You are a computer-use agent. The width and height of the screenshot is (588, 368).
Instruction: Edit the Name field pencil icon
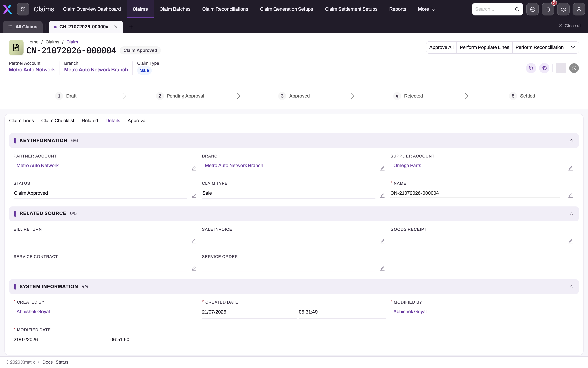pyautogui.click(x=571, y=196)
